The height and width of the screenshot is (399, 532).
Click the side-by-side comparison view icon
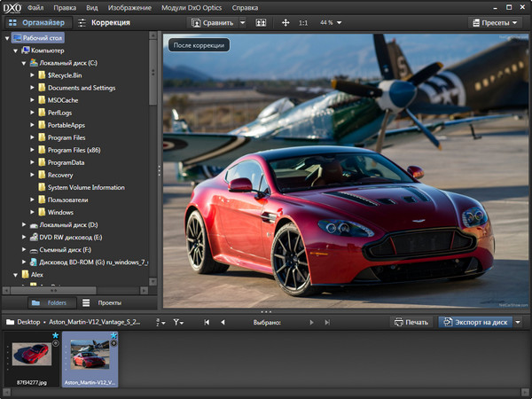[261, 22]
